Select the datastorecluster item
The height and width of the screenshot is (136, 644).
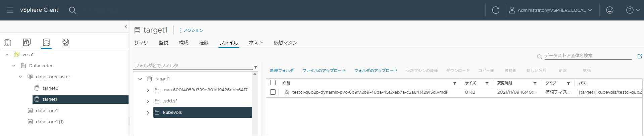(x=53, y=77)
